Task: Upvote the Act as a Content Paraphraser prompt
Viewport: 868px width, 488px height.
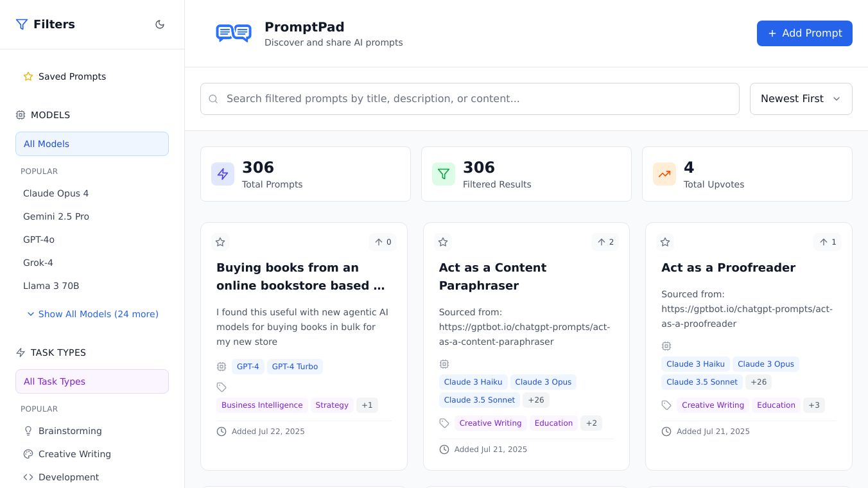Action: tap(605, 242)
